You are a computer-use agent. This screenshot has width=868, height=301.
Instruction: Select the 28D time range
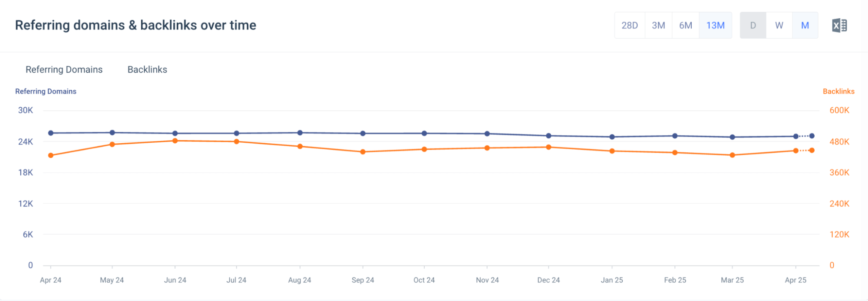click(x=629, y=25)
